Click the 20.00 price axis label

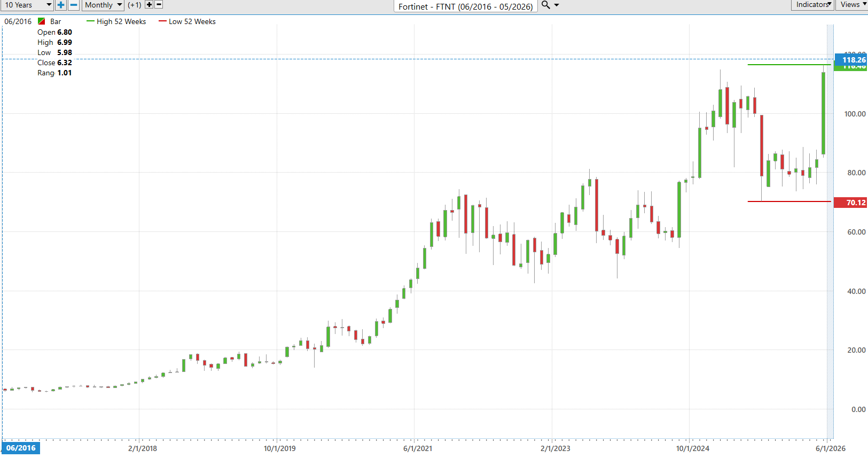pos(856,350)
